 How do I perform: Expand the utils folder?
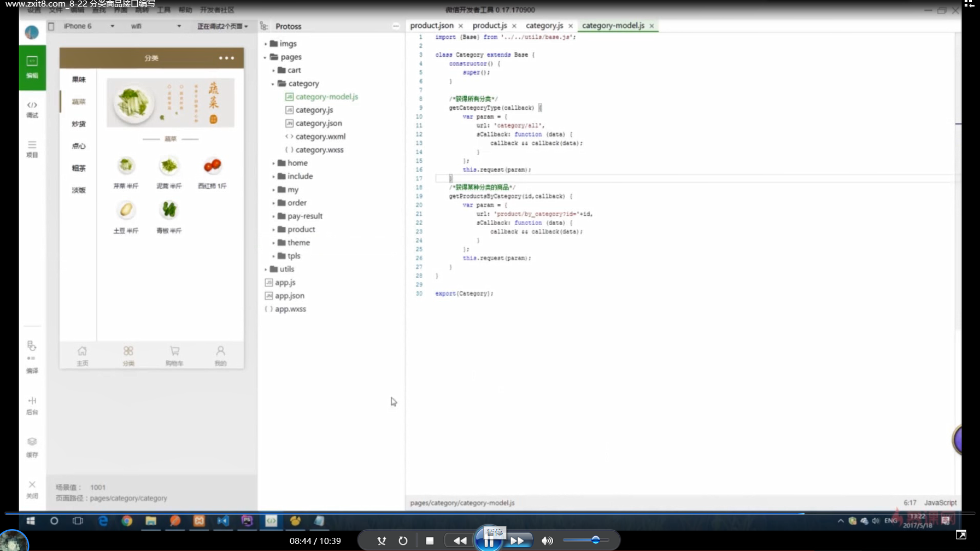[x=280, y=269]
